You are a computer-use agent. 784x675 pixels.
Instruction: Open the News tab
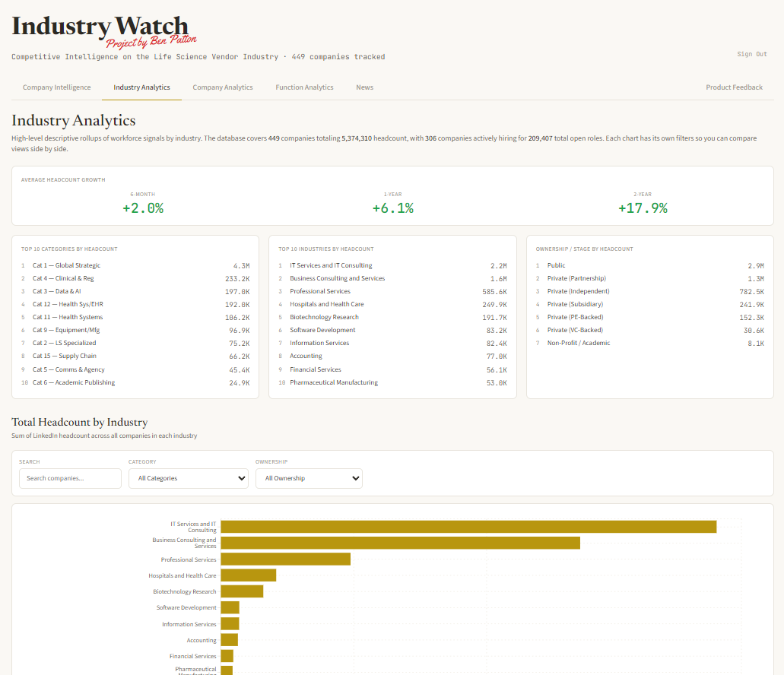[x=364, y=87]
